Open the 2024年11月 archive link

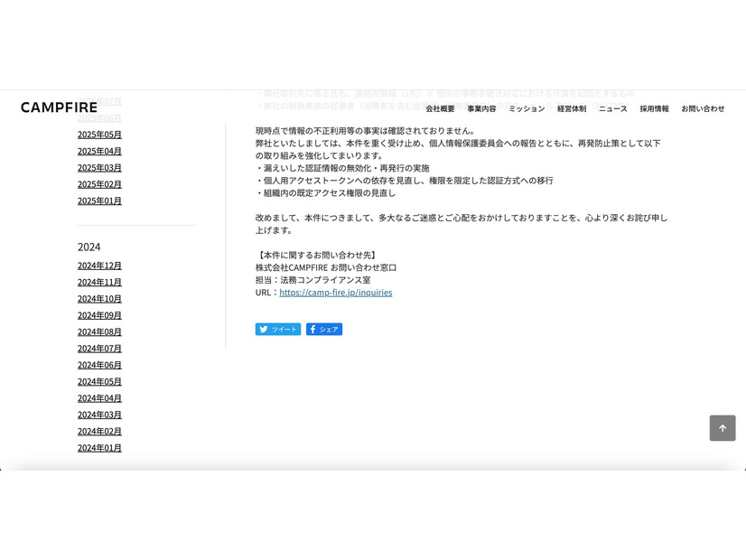tap(99, 282)
